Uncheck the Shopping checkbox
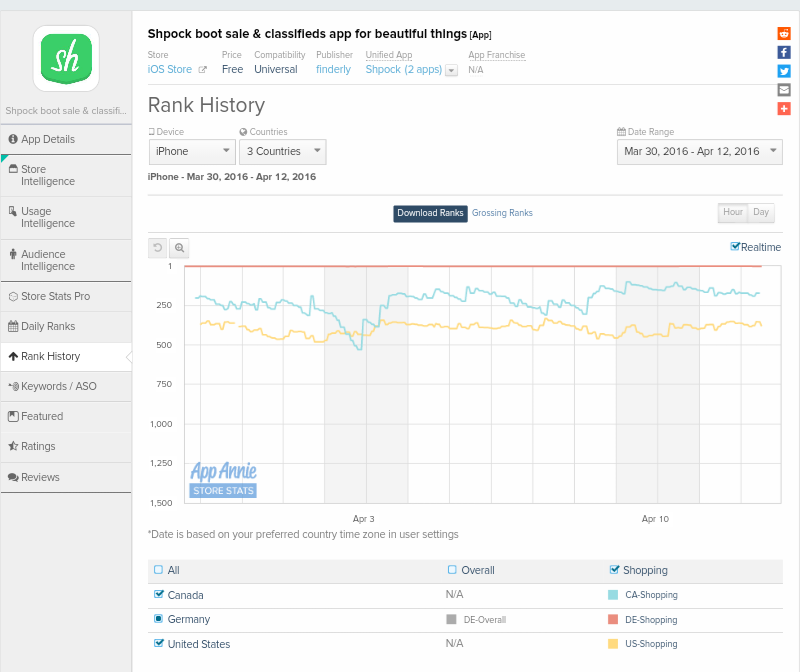 tap(614, 569)
